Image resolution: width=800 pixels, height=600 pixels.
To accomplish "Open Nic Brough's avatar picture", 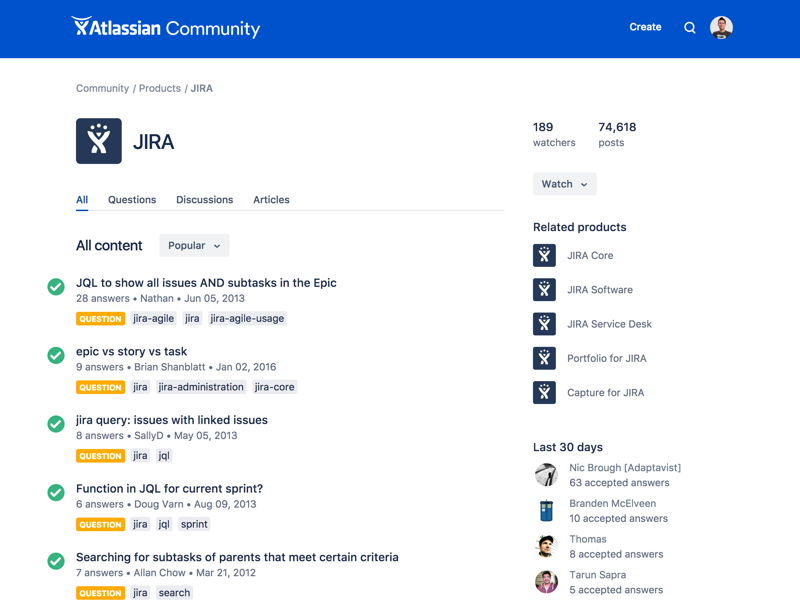I will click(546, 474).
